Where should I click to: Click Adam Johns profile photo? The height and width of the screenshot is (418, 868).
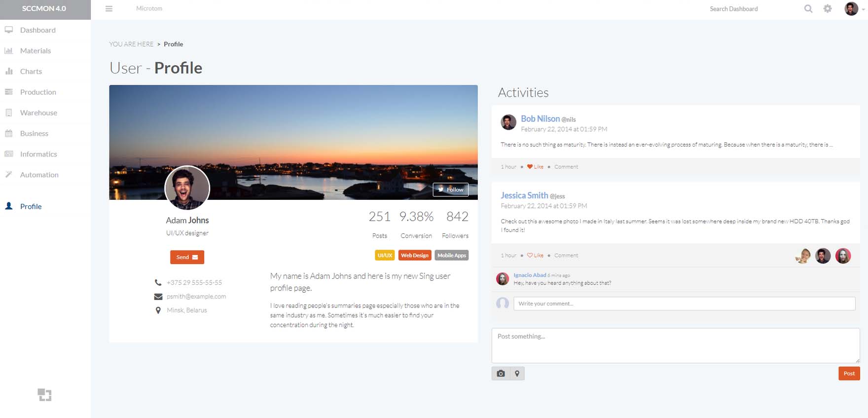tap(187, 188)
